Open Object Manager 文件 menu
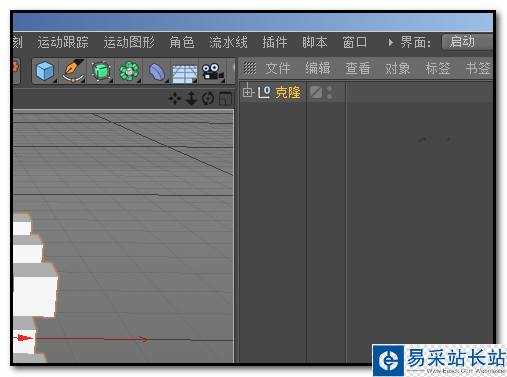 click(278, 68)
